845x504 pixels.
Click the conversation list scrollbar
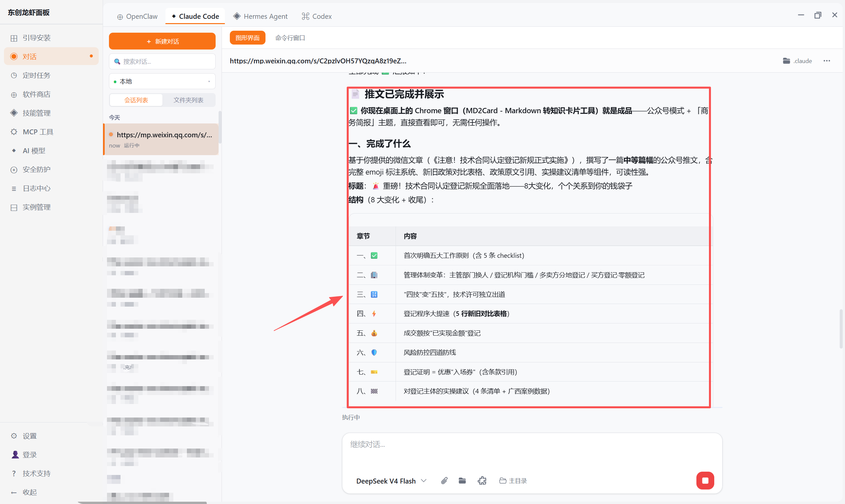pyautogui.click(x=220, y=127)
